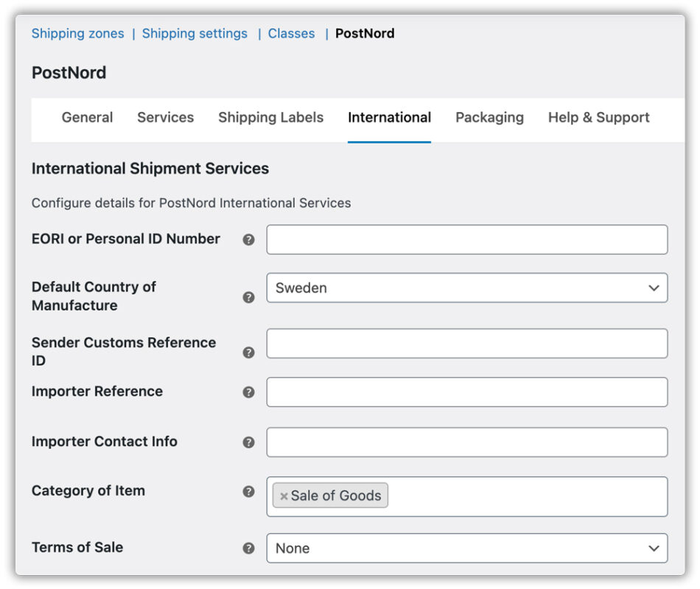Open the Packaging tab
Image resolution: width=700 pixels, height=589 pixels.
(489, 117)
